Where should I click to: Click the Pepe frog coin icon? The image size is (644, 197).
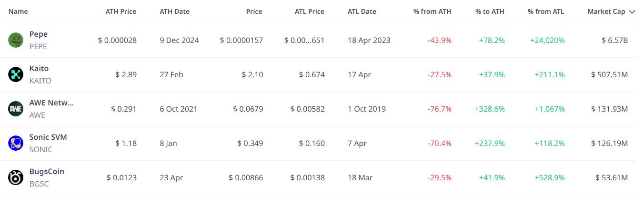tap(16, 40)
